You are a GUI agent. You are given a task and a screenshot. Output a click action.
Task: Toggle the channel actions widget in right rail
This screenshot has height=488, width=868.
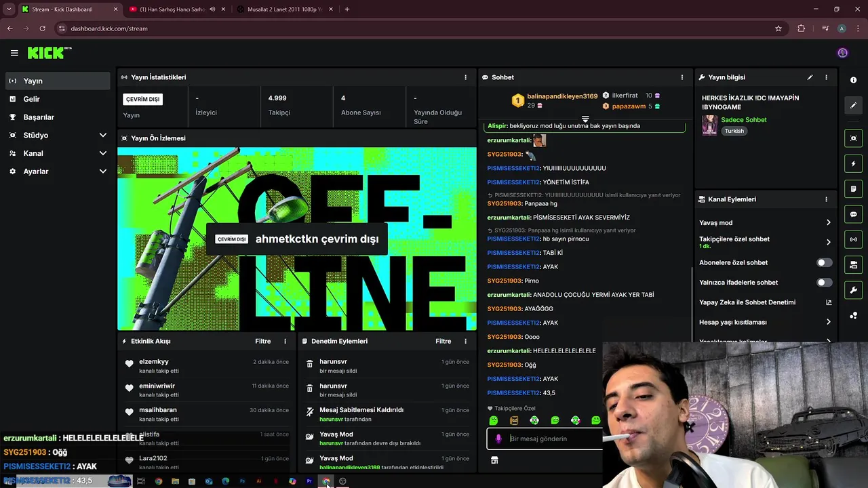[x=853, y=264]
